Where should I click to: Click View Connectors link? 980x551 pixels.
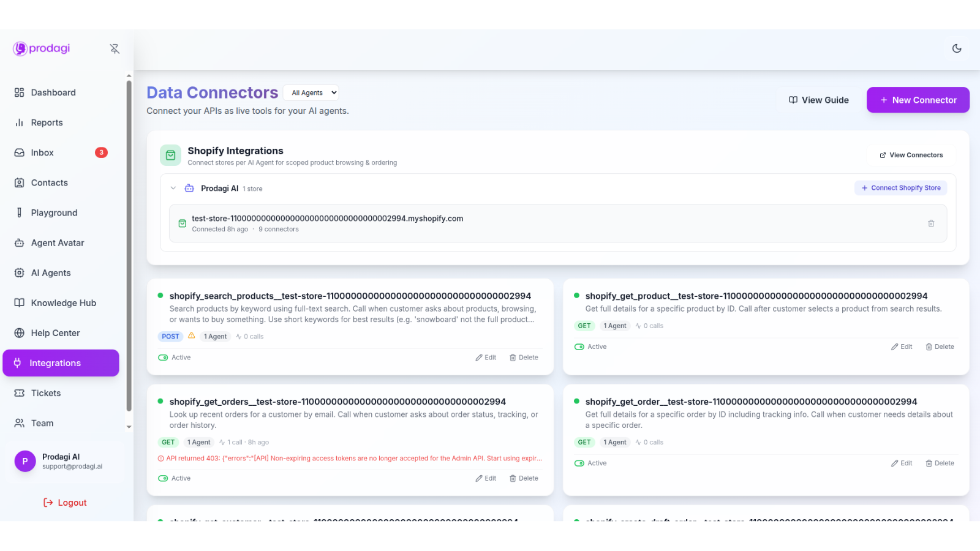click(x=911, y=155)
